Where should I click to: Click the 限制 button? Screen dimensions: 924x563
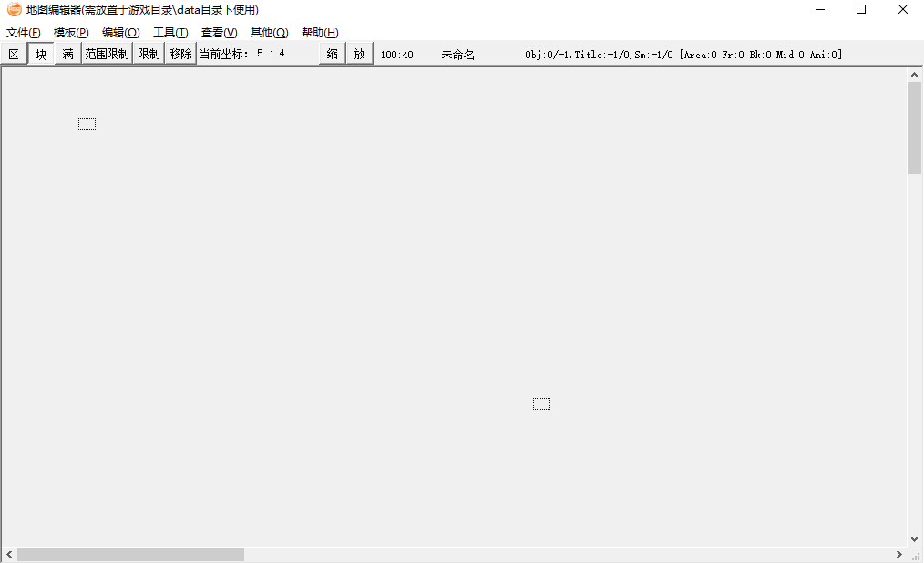149,54
